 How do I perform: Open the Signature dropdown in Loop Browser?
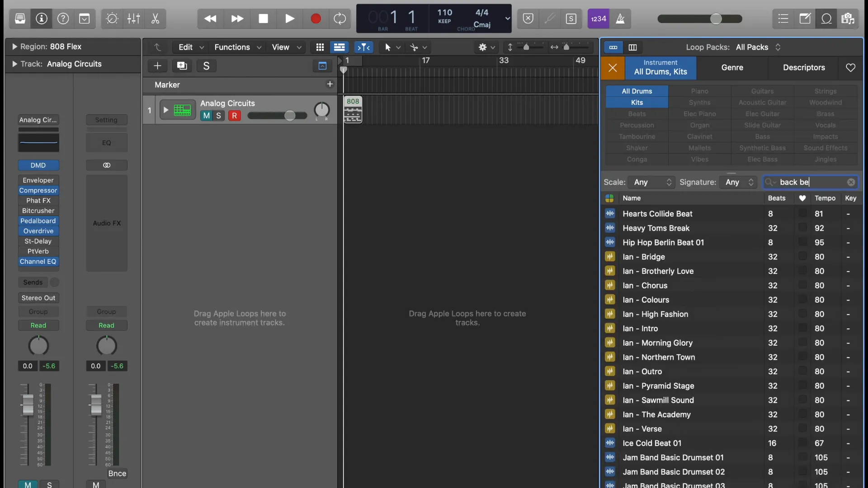click(x=738, y=182)
